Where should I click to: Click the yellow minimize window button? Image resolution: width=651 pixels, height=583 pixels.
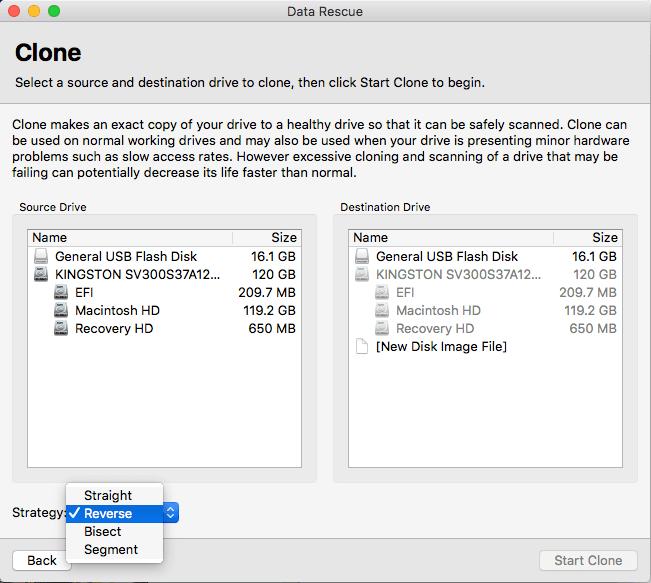34,11
